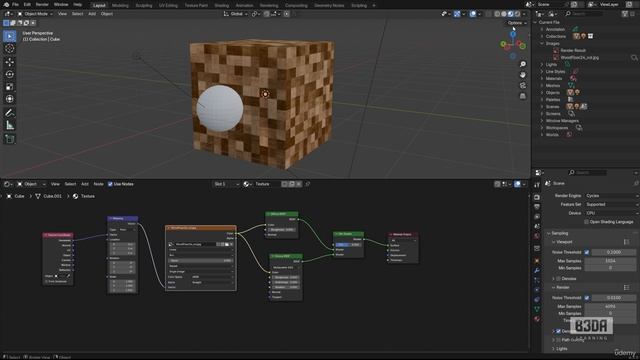This screenshot has height=360, width=640.
Task: Switch to Rendered viewport shading
Action: click(x=517, y=14)
